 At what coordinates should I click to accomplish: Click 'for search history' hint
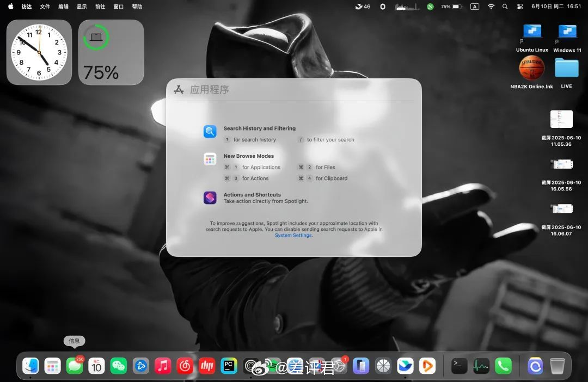255,139
